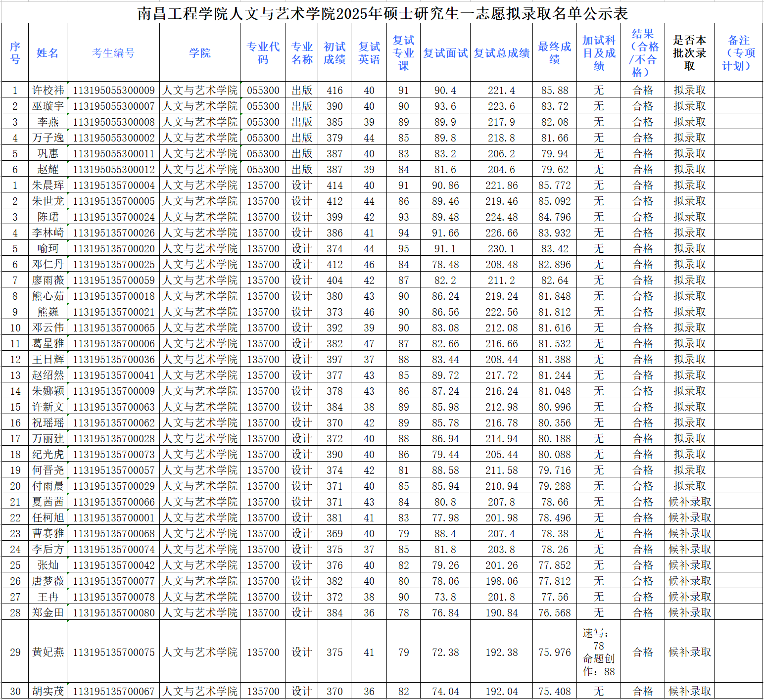Click the name cell 廖雨薇
764x700 pixels.
coord(48,280)
